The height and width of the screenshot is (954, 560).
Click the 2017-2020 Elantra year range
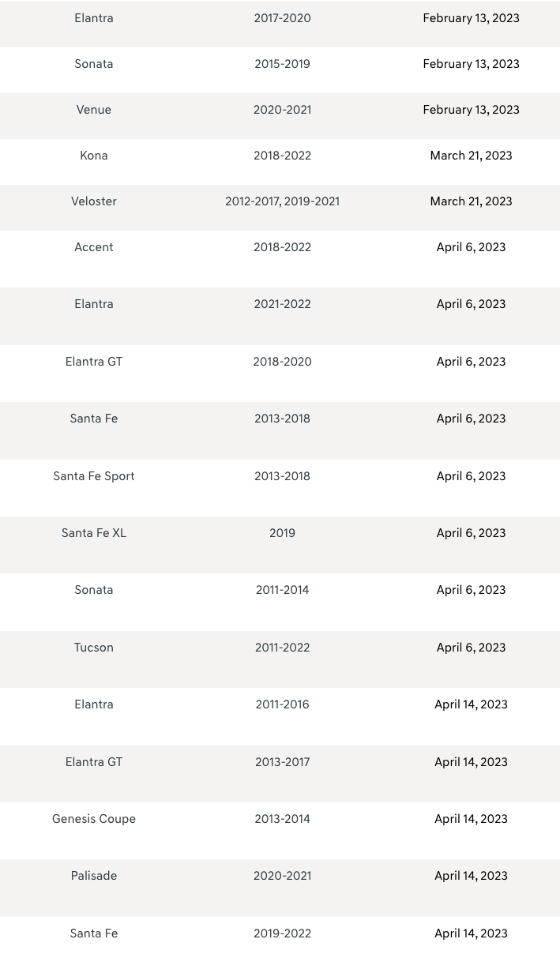click(x=282, y=18)
